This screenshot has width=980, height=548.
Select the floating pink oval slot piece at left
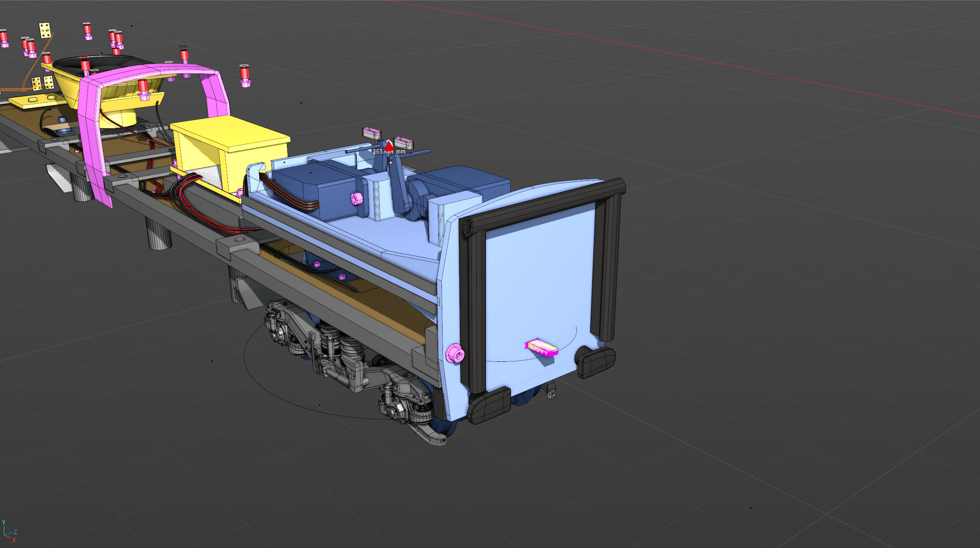pos(371,133)
